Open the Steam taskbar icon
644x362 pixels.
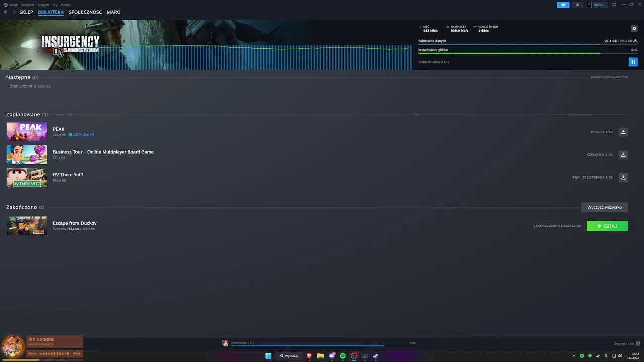(x=376, y=356)
